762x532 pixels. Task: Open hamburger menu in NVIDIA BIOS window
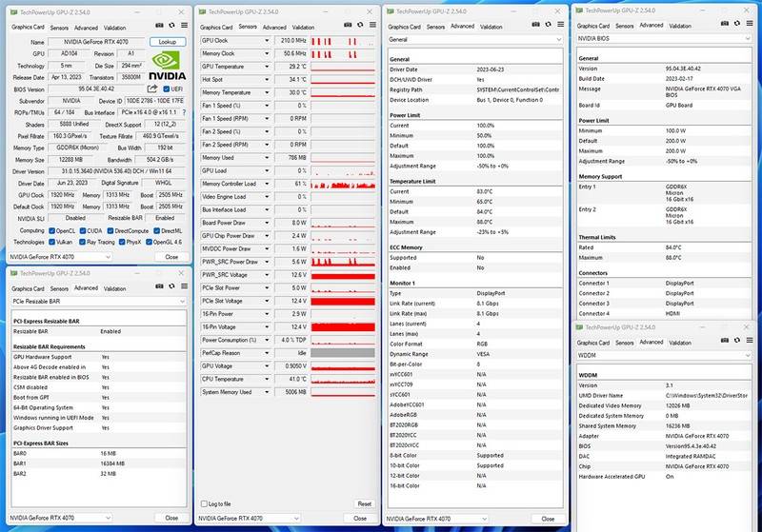(751, 25)
